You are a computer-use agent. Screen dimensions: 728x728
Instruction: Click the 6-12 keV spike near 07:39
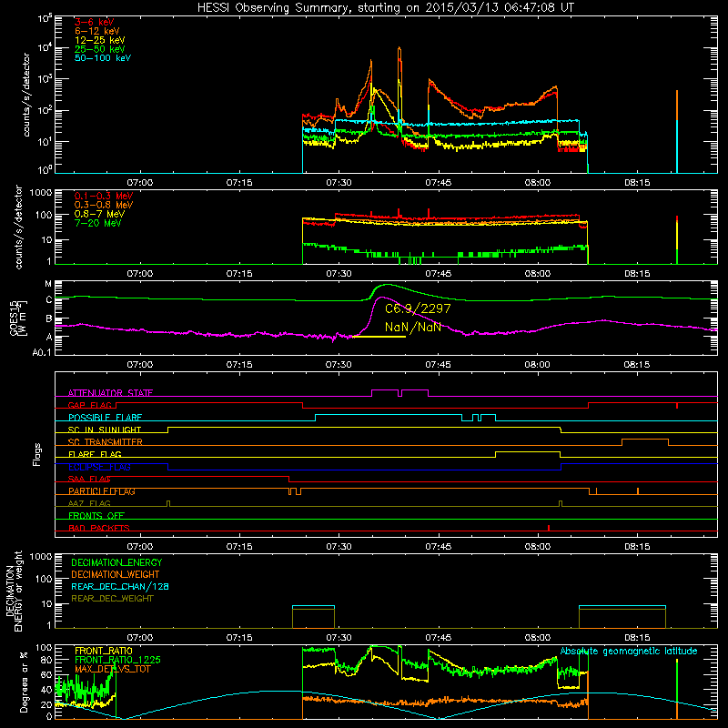tap(399, 49)
